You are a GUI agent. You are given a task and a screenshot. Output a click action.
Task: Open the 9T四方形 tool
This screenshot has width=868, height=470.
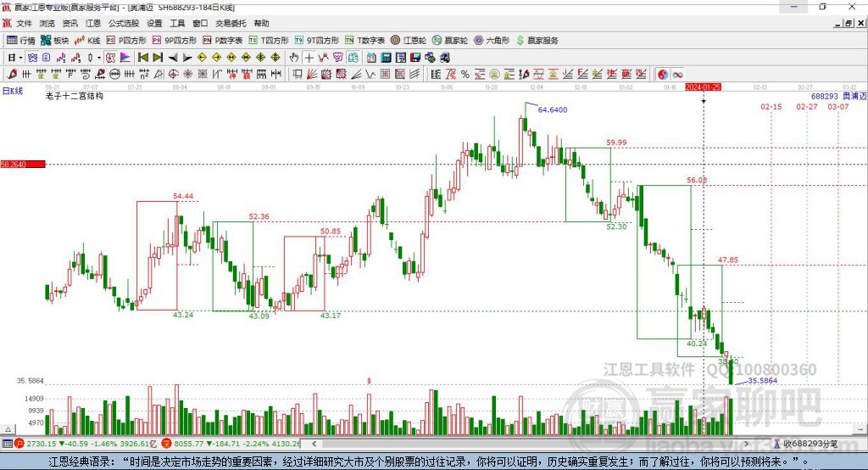(317, 41)
